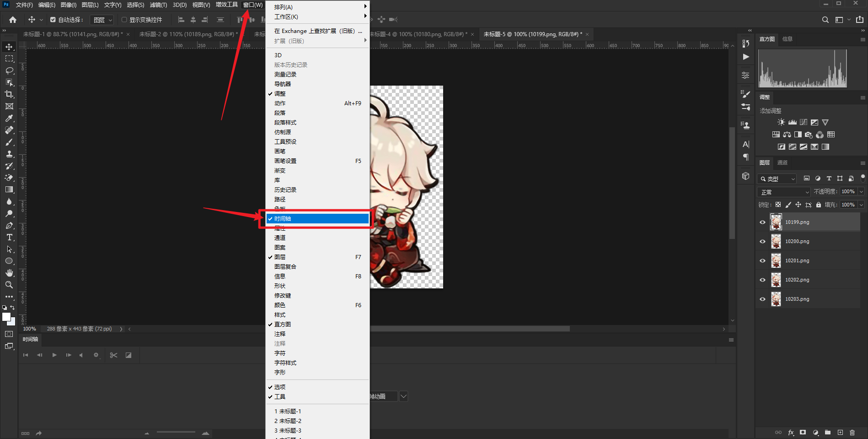Open the search icon at top right
The image size is (868, 439).
tap(825, 20)
